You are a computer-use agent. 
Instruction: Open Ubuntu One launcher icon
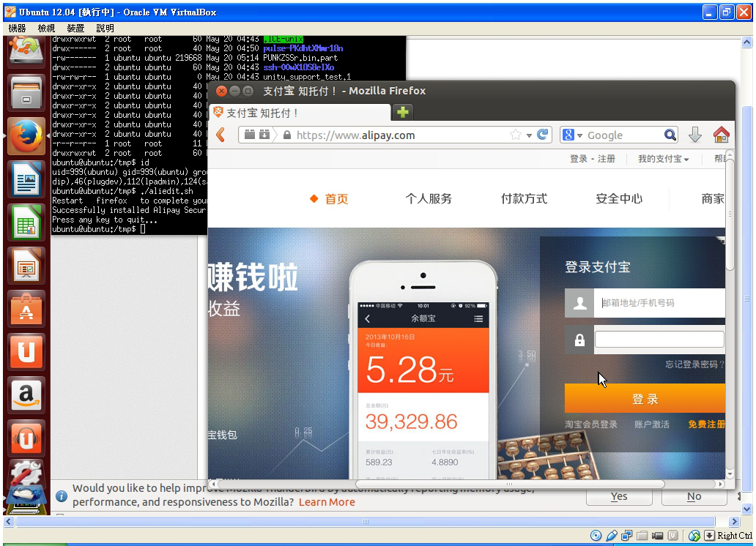(26, 352)
